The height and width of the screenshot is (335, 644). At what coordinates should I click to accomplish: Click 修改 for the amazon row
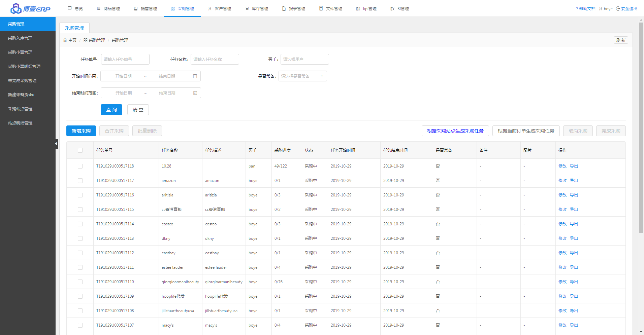coord(562,181)
